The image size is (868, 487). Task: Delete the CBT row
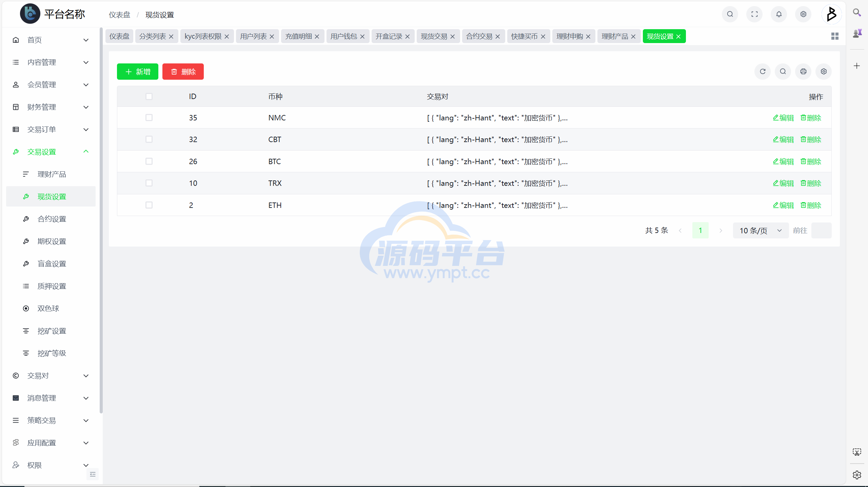(811, 139)
